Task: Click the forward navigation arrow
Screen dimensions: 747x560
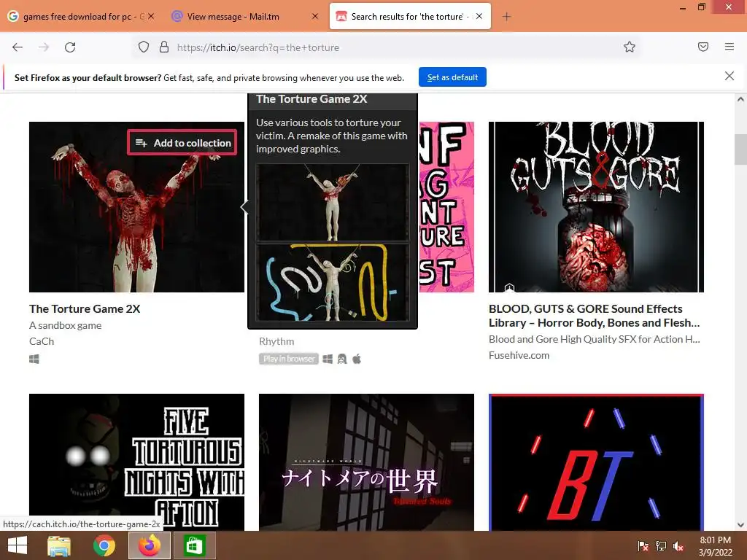Action: pyautogui.click(x=44, y=47)
